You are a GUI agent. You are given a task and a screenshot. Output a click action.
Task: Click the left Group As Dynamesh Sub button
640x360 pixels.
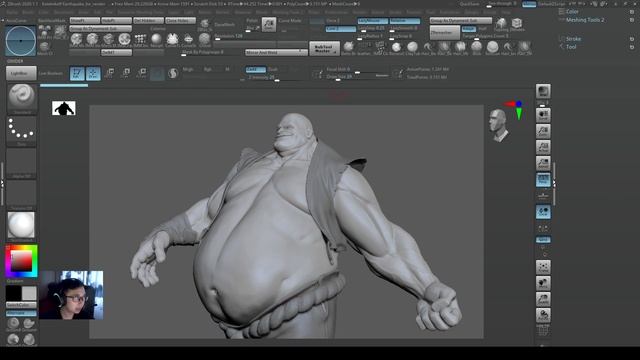(100, 29)
